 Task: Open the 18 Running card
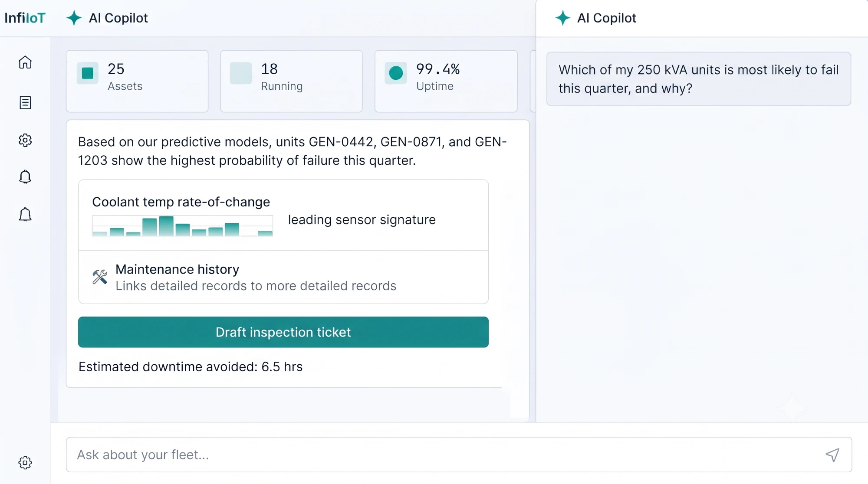[291, 81]
